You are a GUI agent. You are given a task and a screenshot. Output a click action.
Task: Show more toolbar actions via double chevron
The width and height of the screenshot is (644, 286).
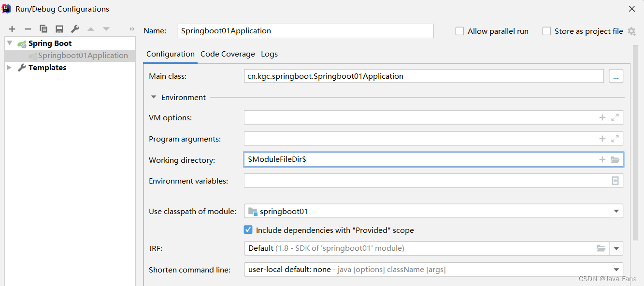132,29
